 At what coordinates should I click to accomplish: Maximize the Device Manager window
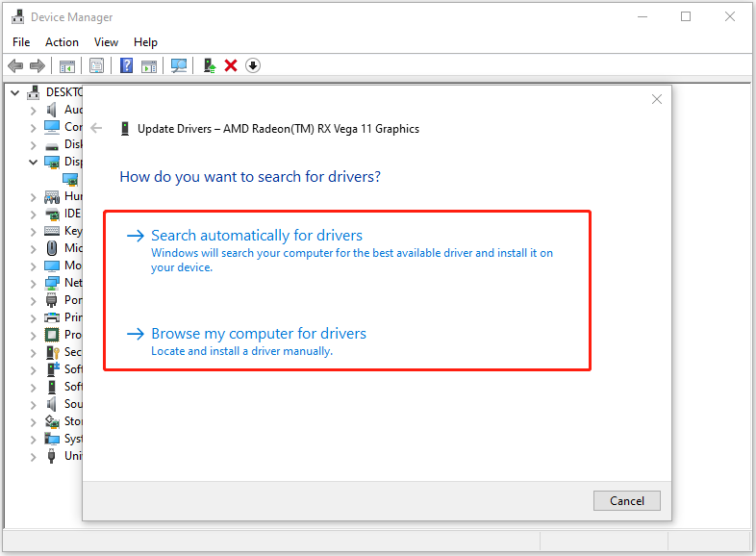click(x=686, y=17)
